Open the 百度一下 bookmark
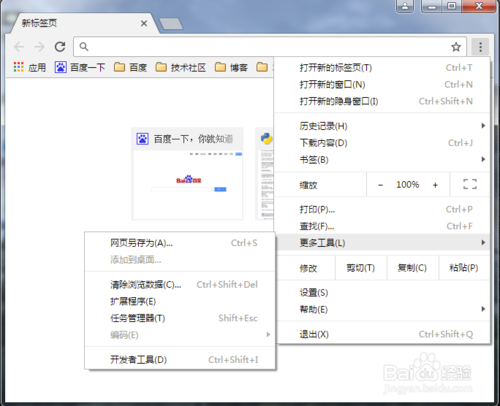This screenshot has width=500, height=406. (x=80, y=67)
